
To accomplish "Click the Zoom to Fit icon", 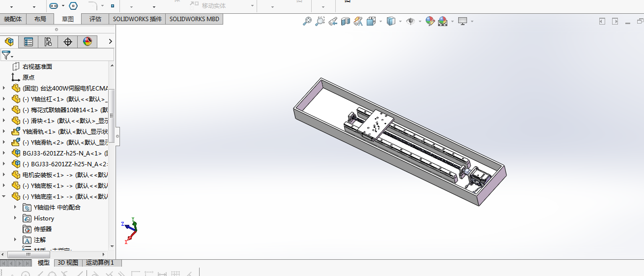I will click(x=307, y=21).
